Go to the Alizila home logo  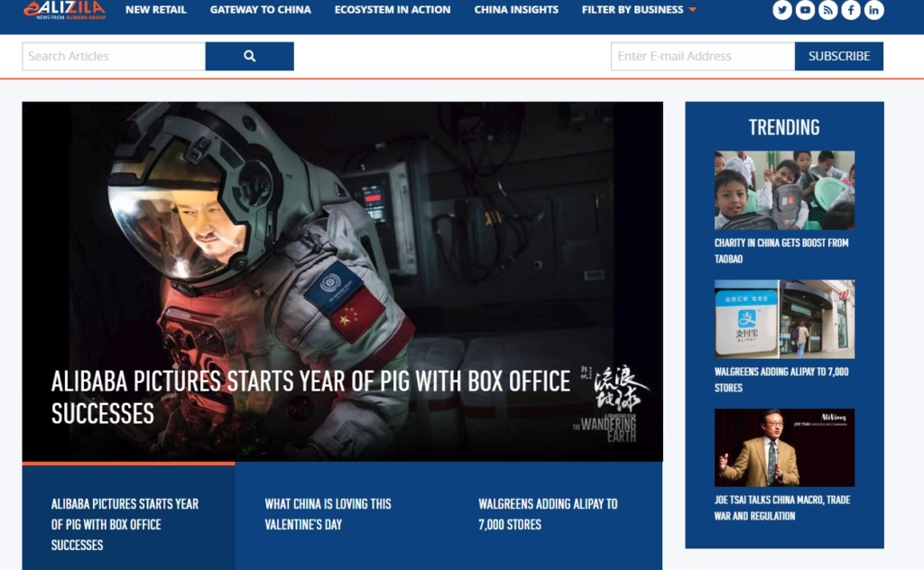pyautogui.click(x=65, y=10)
